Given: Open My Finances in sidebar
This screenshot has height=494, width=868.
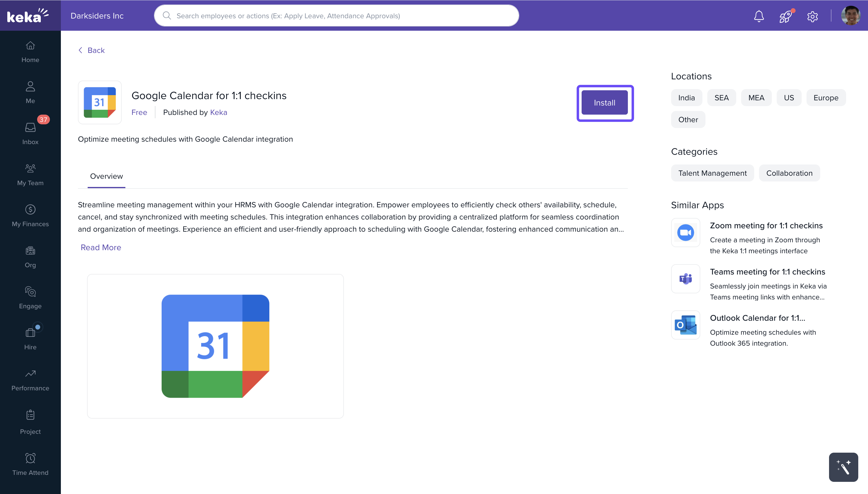Looking at the screenshot, I should coord(30,216).
